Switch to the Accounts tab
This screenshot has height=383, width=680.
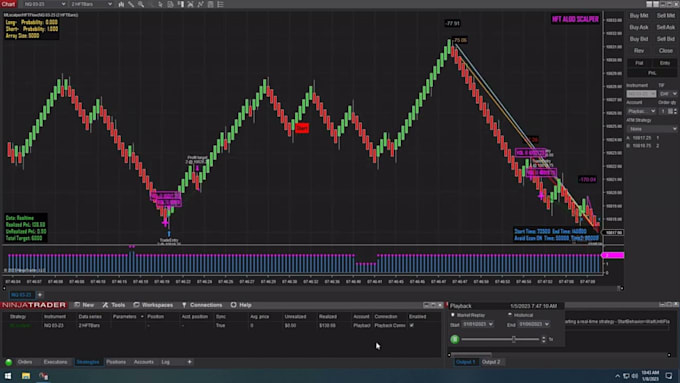[144, 362]
